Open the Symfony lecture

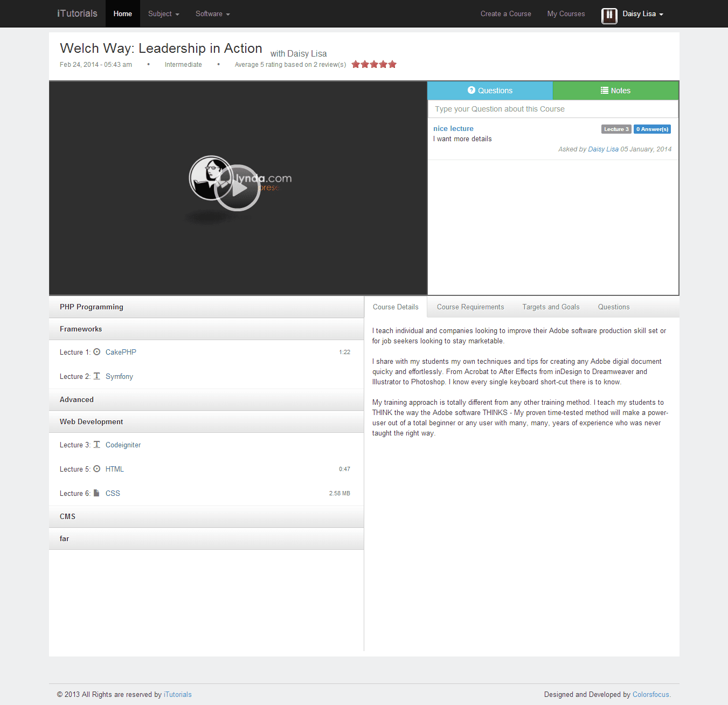(x=119, y=376)
